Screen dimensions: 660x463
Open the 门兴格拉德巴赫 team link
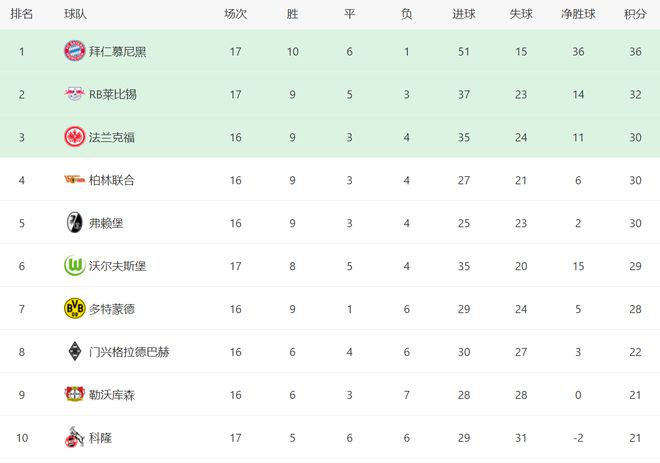(129, 352)
